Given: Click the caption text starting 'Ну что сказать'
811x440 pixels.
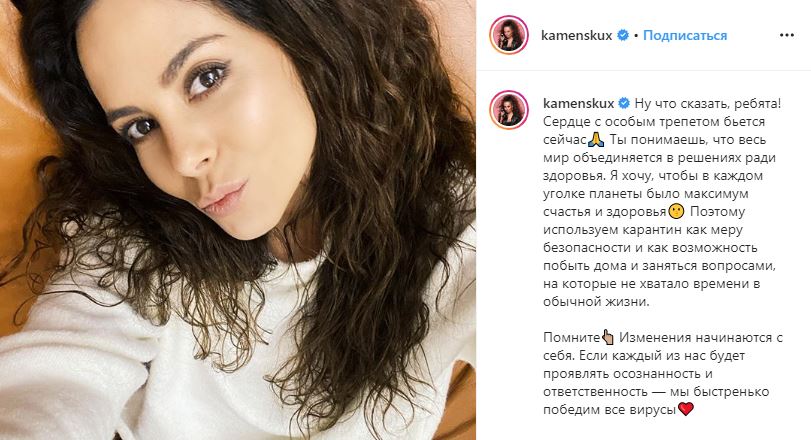Looking at the screenshot, I should 662,202.
